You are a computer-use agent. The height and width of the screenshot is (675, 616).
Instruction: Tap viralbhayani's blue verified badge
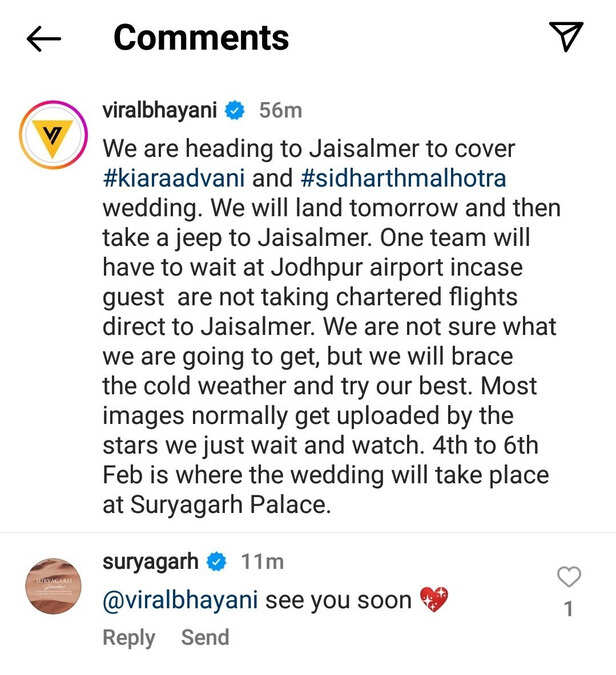pos(235,110)
